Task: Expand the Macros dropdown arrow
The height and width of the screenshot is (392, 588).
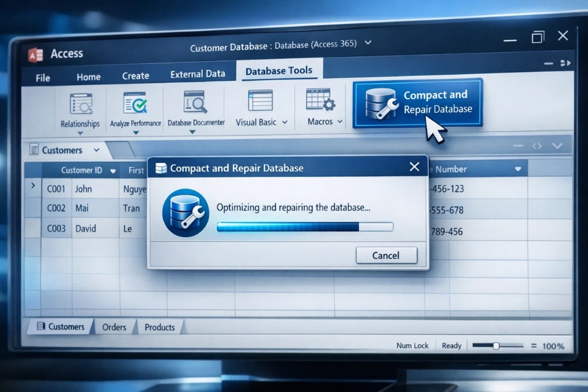Action: 340,122
